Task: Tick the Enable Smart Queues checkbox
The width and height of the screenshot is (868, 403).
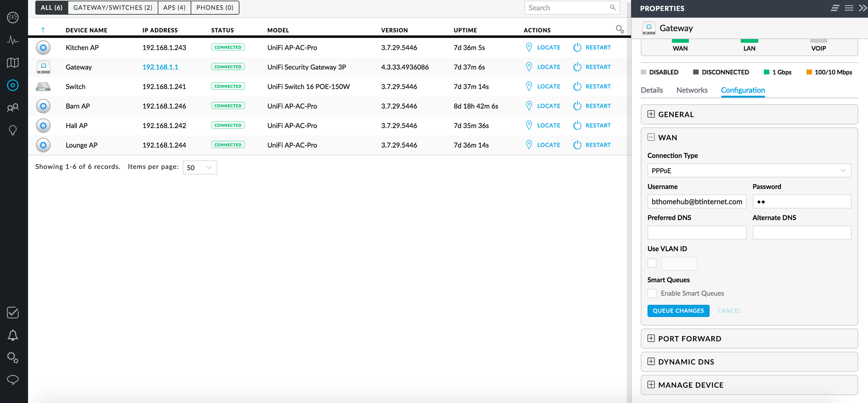Action: [x=652, y=294]
